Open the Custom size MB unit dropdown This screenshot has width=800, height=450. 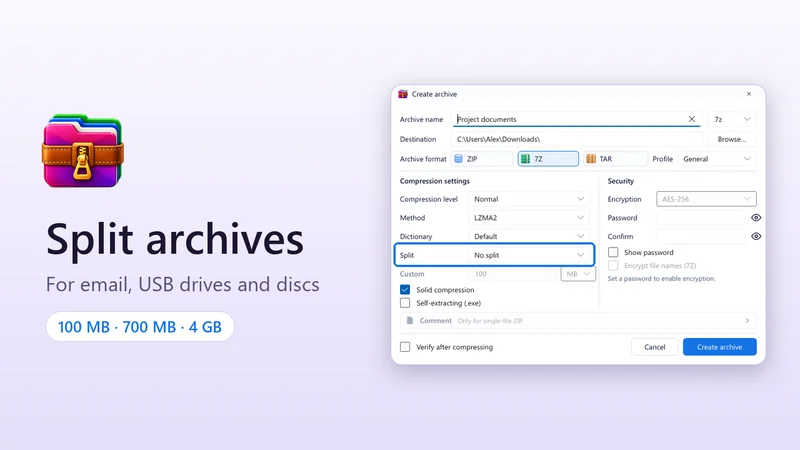(578, 274)
